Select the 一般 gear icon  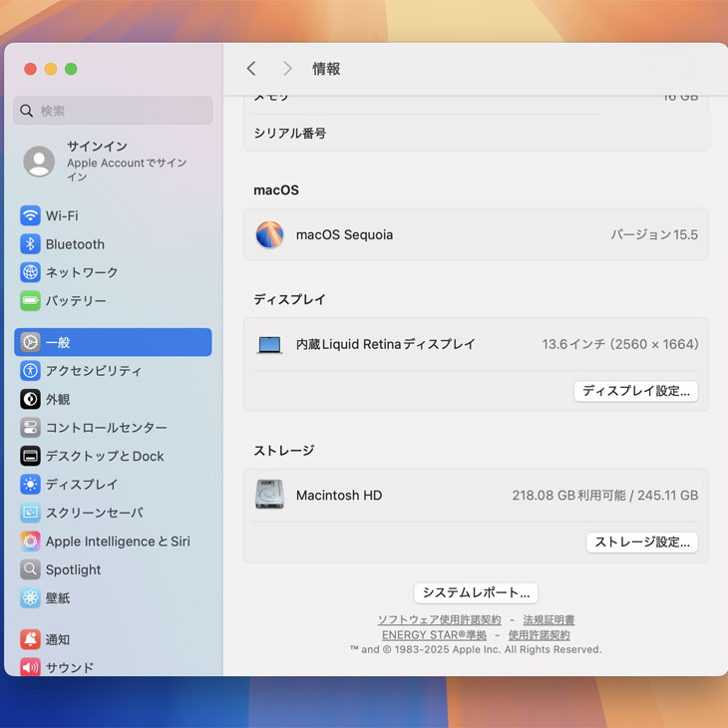pyautogui.click(x=30, y=342)
